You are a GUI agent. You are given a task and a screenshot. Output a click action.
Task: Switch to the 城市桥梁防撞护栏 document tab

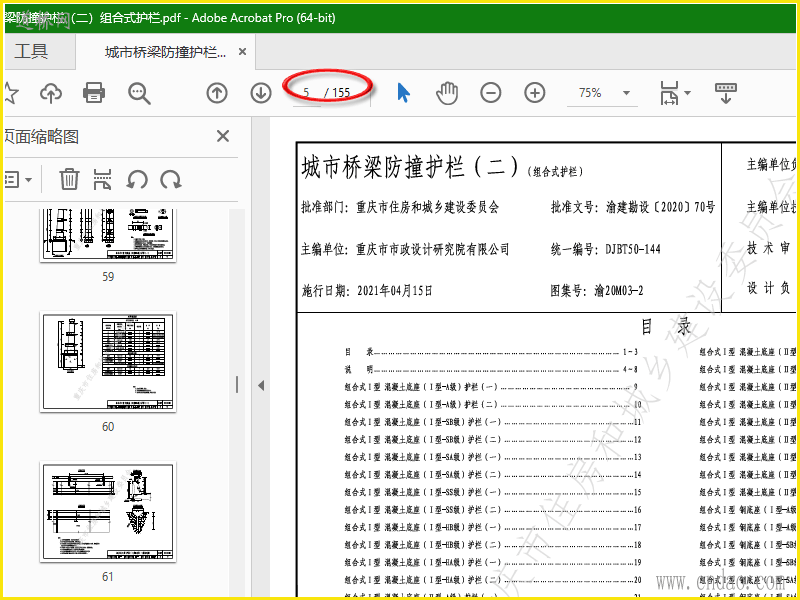click(x=165, y=52)
